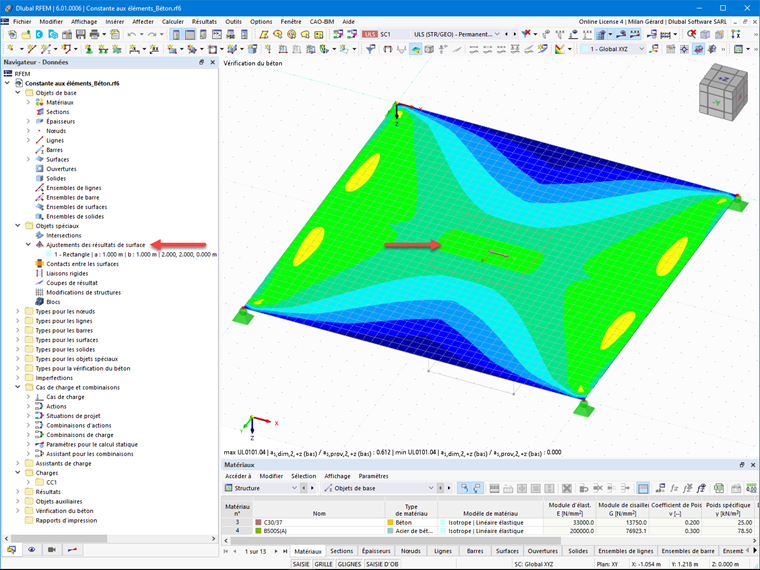
Task: Toggle SAISIE snap in status bar
Action: click(x=301, y=564)
